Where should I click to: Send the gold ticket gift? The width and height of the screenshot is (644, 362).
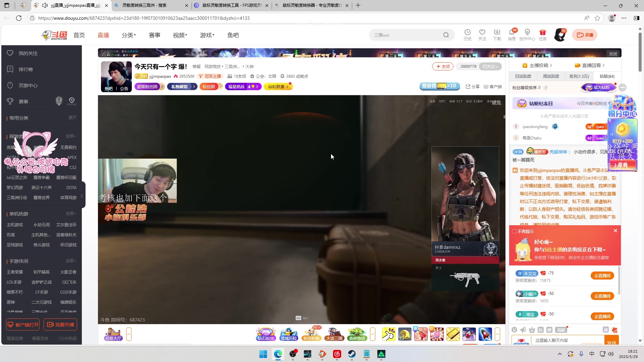[453, 334]
